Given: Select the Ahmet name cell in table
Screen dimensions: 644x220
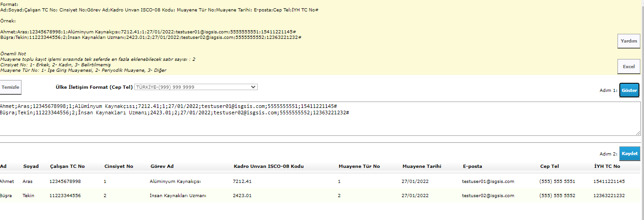Looking at the screenshot, I should (x=7, y=182).
